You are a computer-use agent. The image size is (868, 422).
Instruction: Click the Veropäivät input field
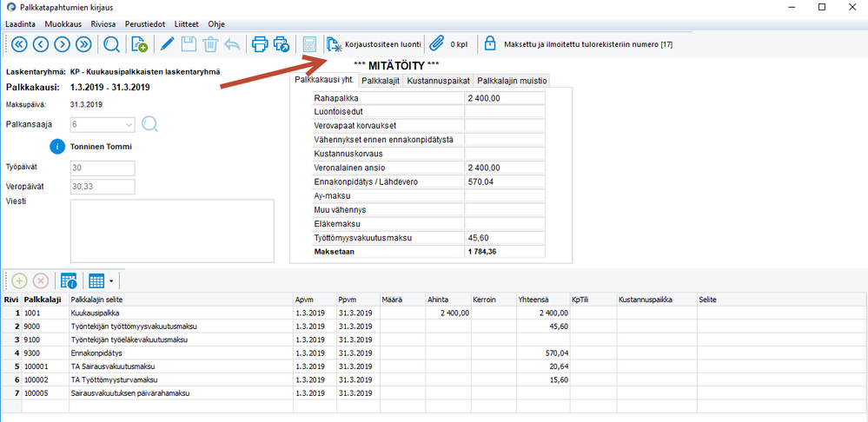[103, 187]
